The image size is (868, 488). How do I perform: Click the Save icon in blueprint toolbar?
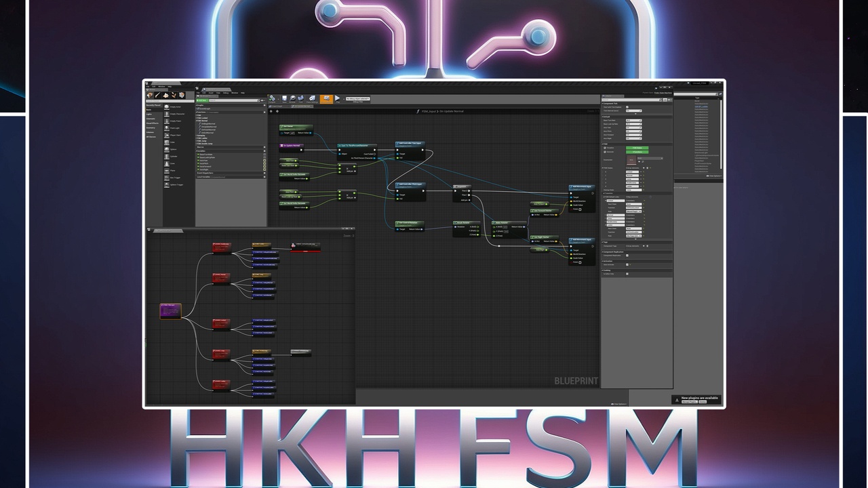[284, 98]
